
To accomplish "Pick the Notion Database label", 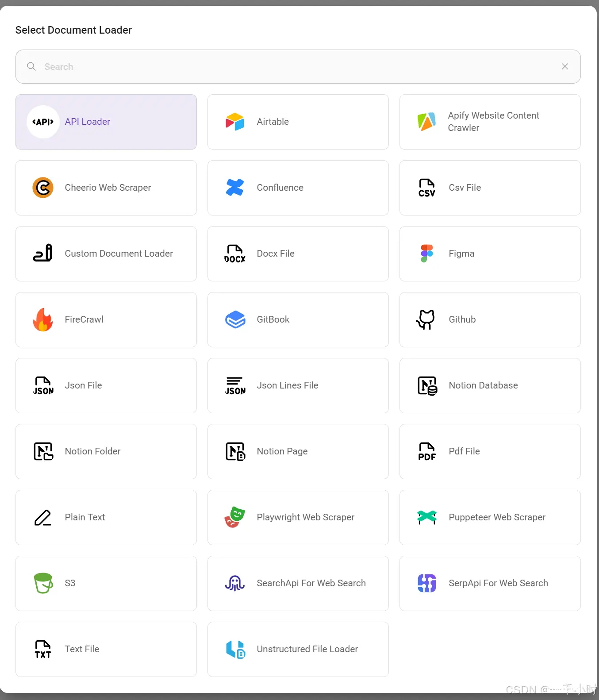I will (x=483, y=385).
